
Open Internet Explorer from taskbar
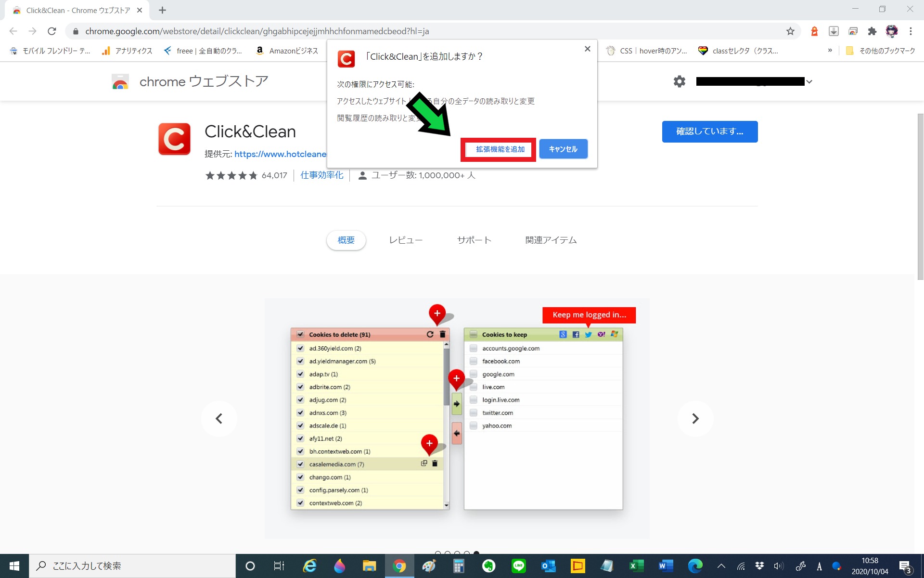pos(309,566)
